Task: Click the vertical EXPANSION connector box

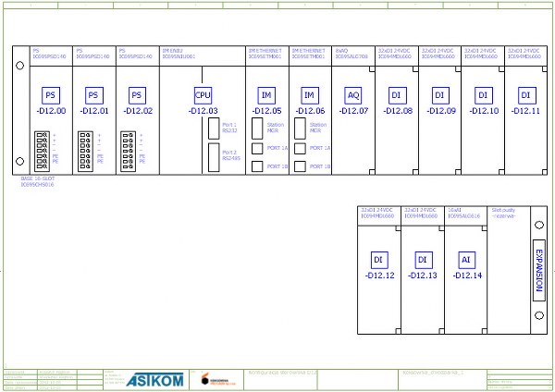Action: 539,270
